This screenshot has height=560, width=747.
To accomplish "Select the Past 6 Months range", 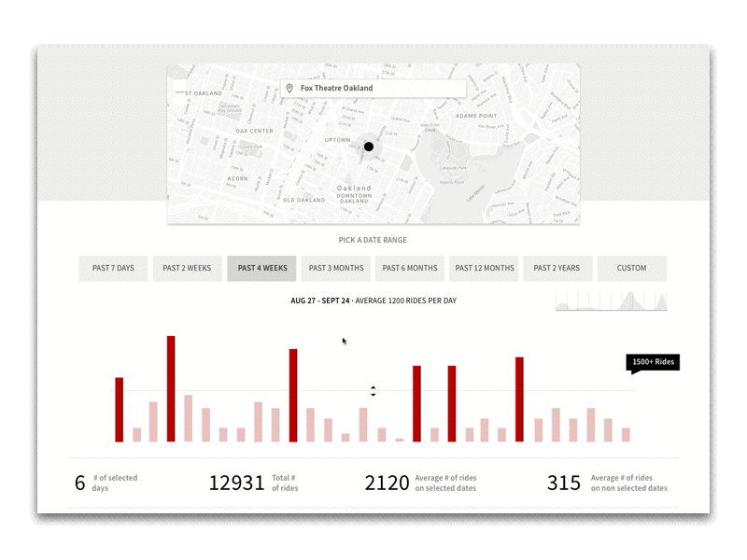I will (x=410, y=268).
